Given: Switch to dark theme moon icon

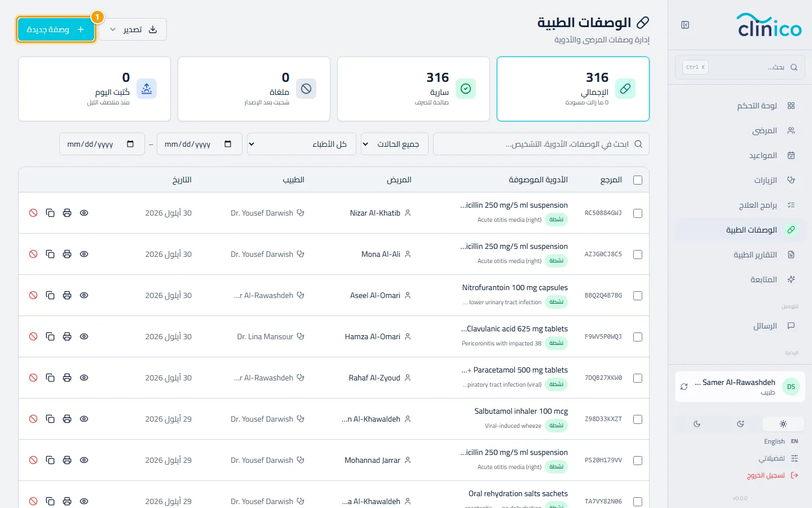Looking at the screenshot, I should point(697,424).
